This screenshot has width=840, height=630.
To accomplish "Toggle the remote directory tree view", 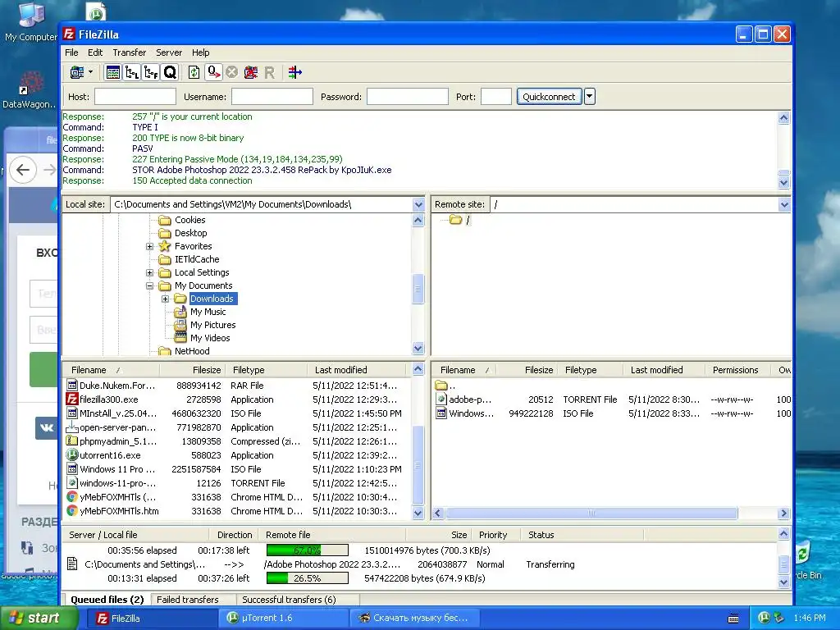I will 151,72.
